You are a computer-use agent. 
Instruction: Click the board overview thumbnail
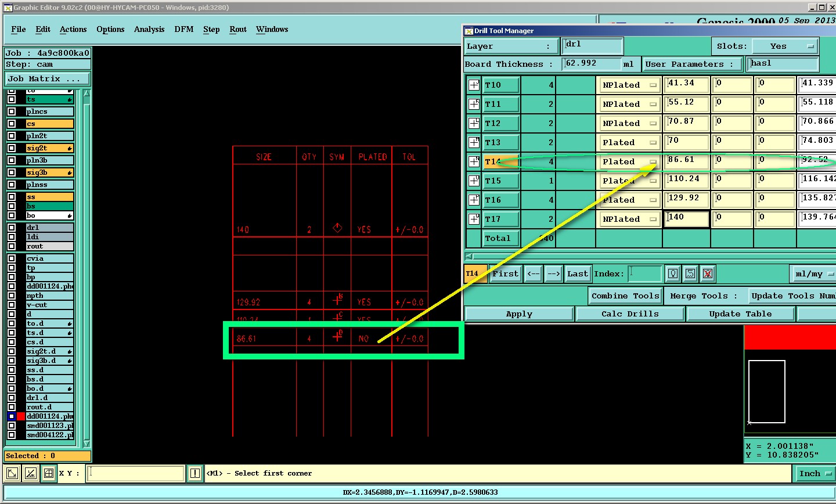766,392
